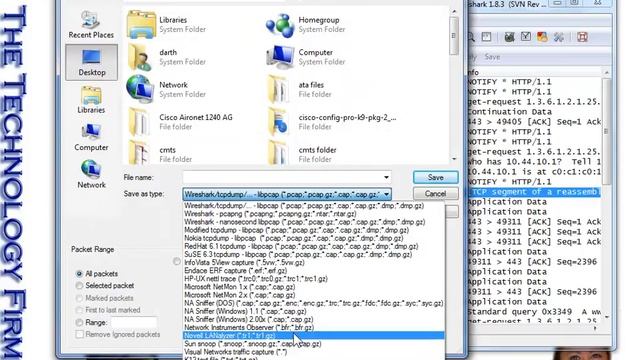Screen dimensions: 640x360
Task: Pick NA Sniffer (Windows) 2.00x format
Action: pyautogui.click(x=313, y=320)
